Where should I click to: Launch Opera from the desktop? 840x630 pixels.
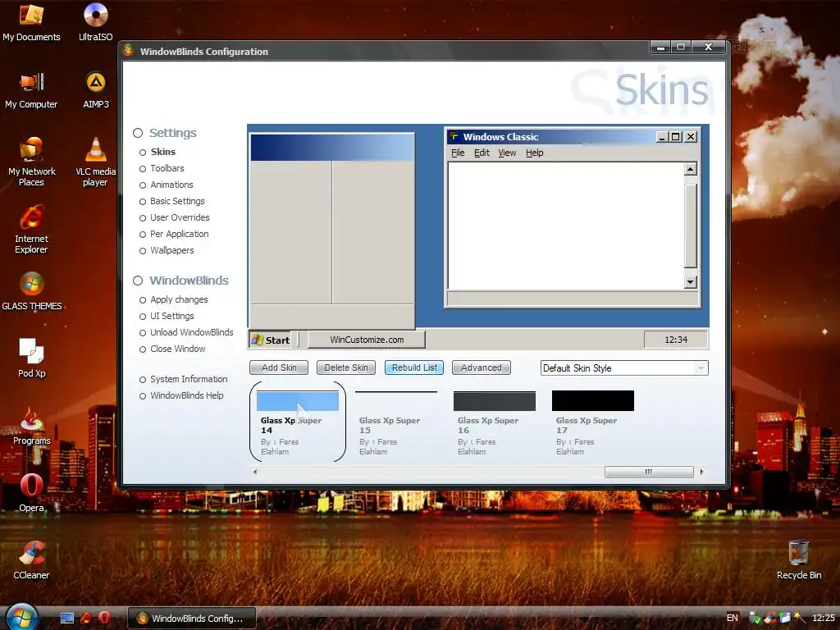point(32,493)
